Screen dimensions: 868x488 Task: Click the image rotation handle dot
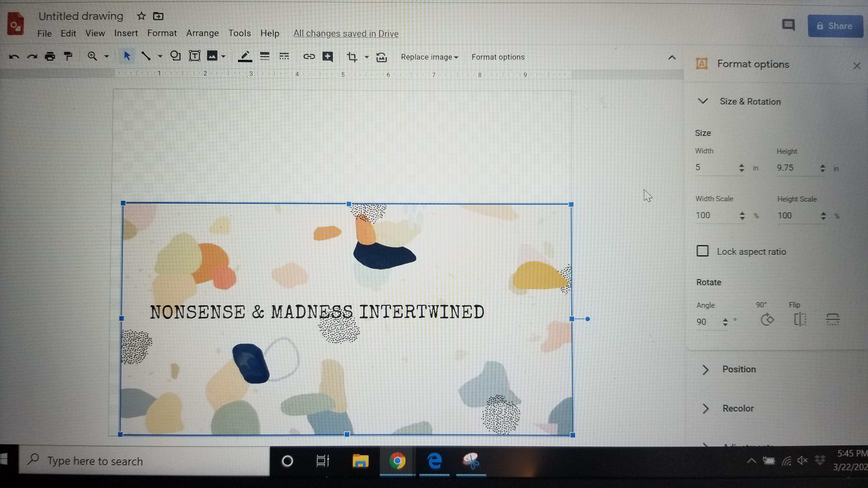pos(588,319)
